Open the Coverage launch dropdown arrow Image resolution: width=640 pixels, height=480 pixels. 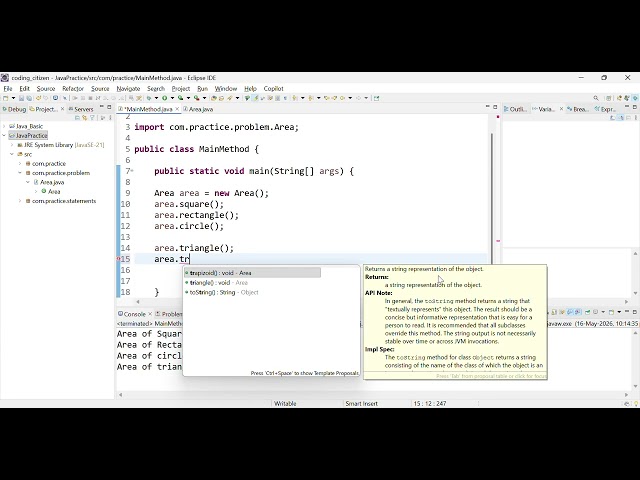[189, 98]
